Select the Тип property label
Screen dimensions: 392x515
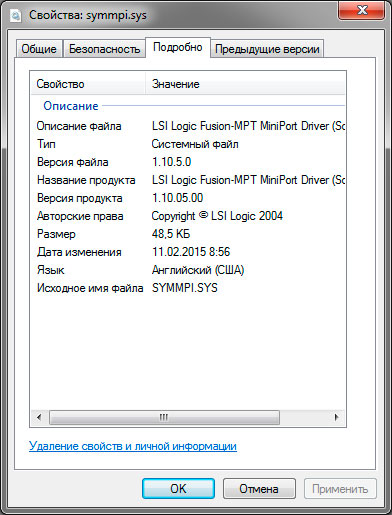pyautogui.click(x=46, y=144)
